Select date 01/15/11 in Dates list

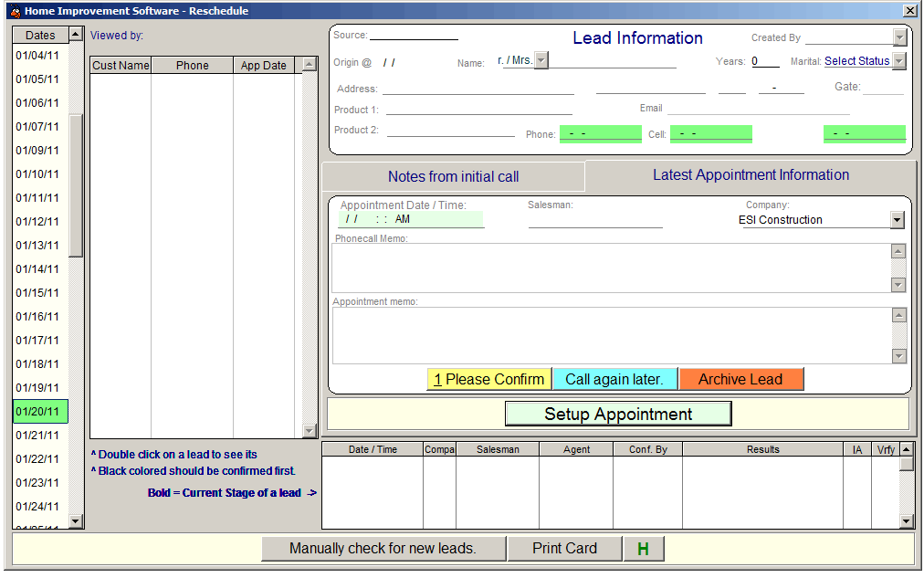pyautogui.click(x=40, y=293)
